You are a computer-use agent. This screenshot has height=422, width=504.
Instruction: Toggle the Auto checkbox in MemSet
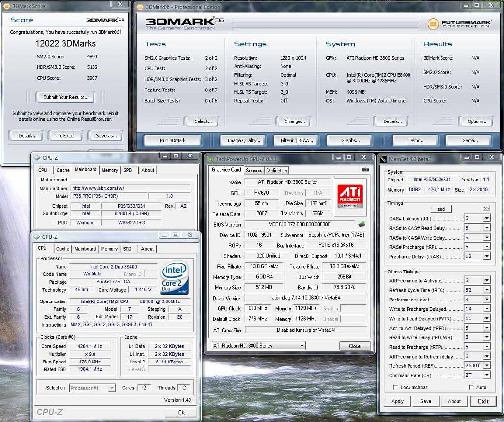pyautogui.click(x=471, y=387)
